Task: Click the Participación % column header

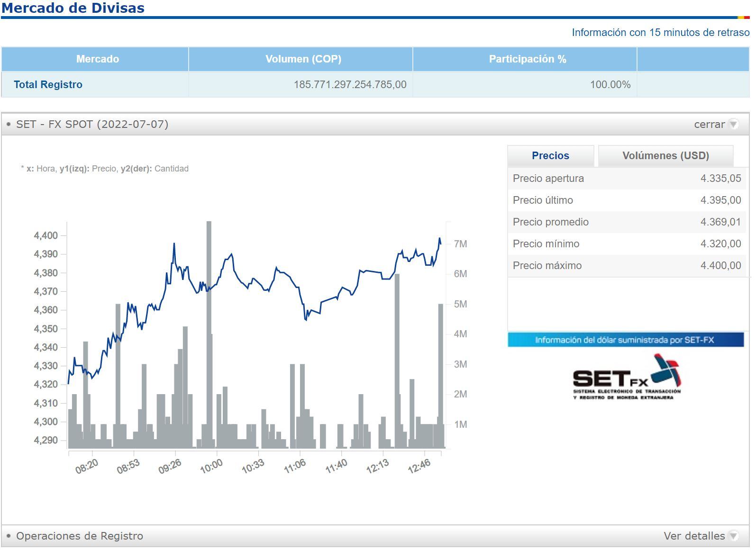Action: [528, 59]
